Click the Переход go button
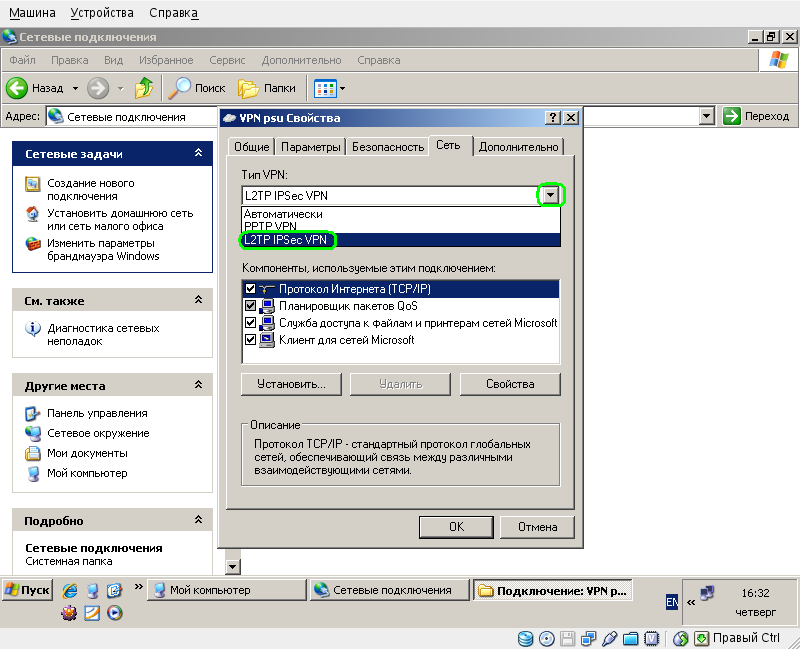This screenshot has height=649, width=800. [756, 116]
